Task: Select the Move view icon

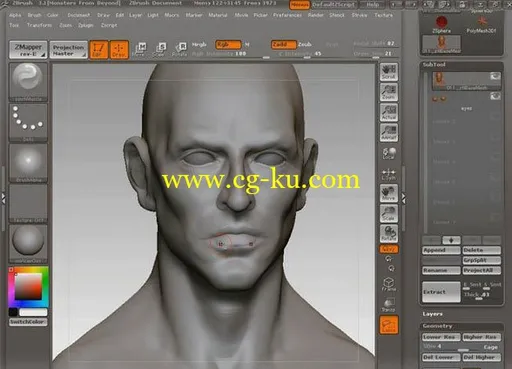Action: tap(389, 193)
